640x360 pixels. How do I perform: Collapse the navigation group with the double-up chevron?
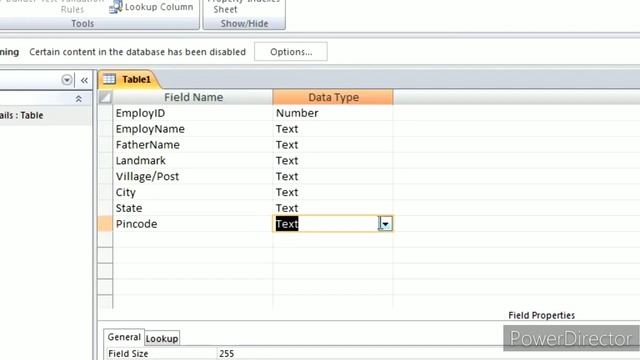(x=78, y=99)
